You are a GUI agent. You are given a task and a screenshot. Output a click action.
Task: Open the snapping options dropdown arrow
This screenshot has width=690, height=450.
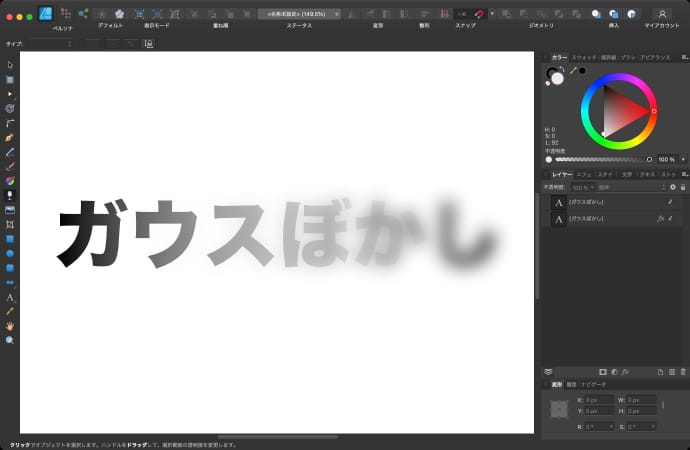click(x=491, y=14)
